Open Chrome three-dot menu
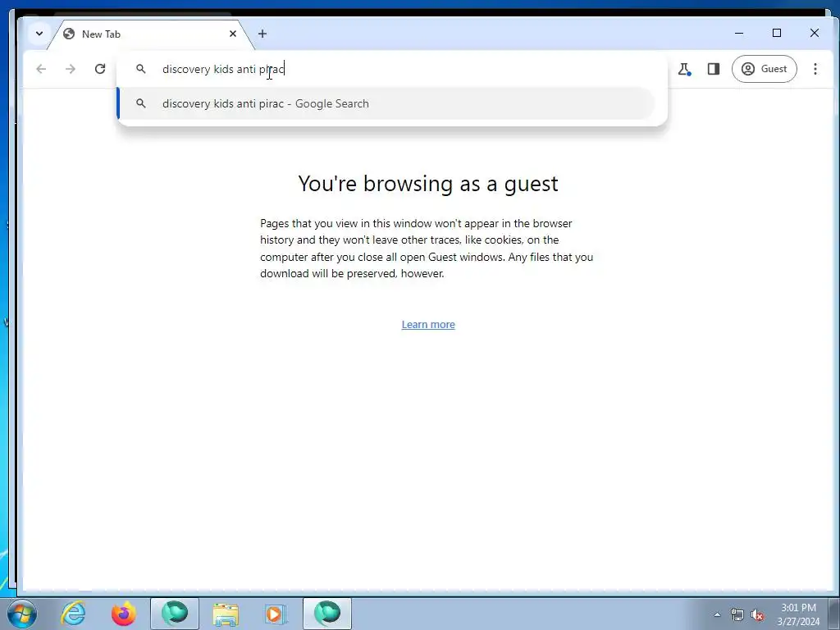This screenshot has width=840, height=630. pyautogui.click(x=815, y=69)
